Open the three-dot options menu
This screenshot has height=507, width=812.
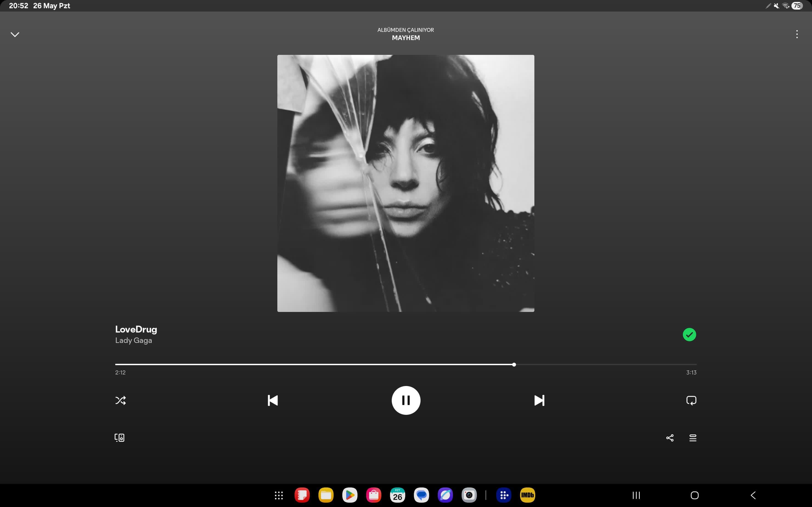point(797,34)
